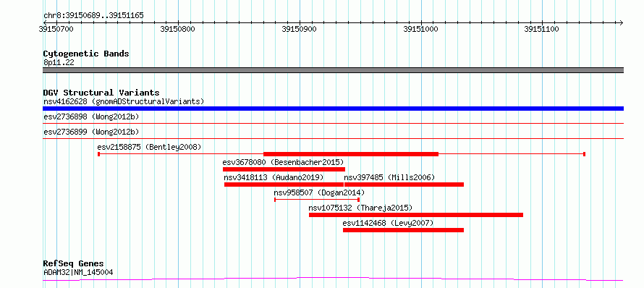
Task: Click the esv1142468 (Levy2007) red bar
Action: 403,230
